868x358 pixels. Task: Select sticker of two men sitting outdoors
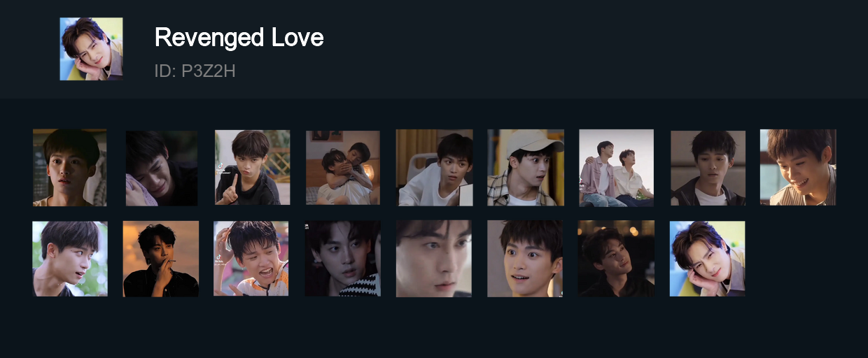tap(617, 168)
